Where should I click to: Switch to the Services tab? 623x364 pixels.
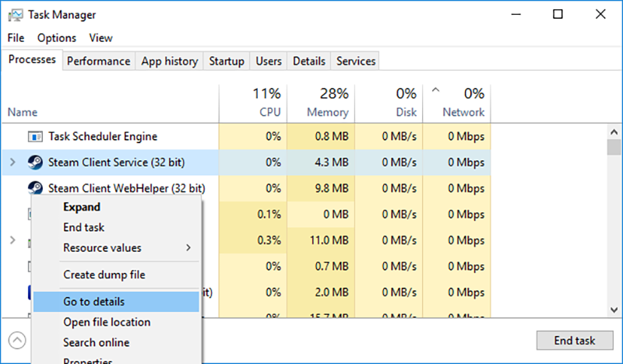[356, 61]
